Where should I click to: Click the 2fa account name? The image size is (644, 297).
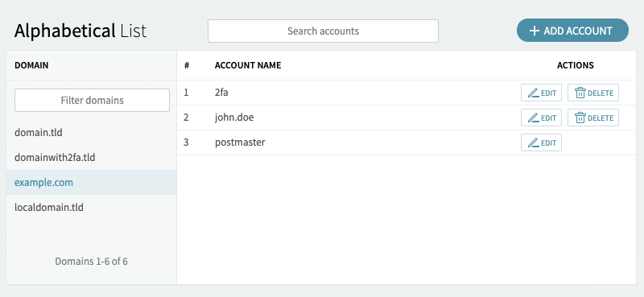point(221,93)
